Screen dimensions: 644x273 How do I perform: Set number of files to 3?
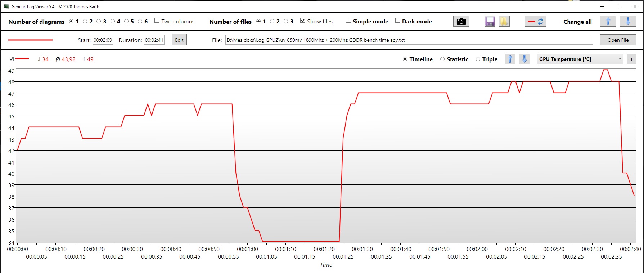[286, 22]
